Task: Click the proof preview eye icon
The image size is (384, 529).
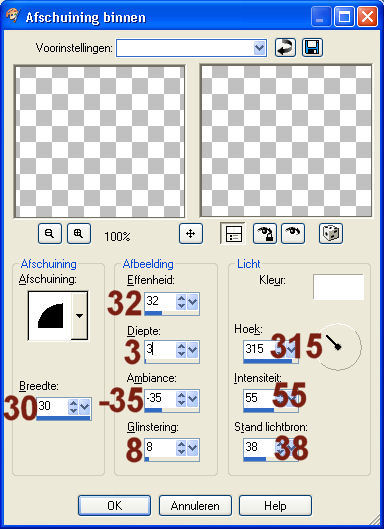Action: pos(293,233)
